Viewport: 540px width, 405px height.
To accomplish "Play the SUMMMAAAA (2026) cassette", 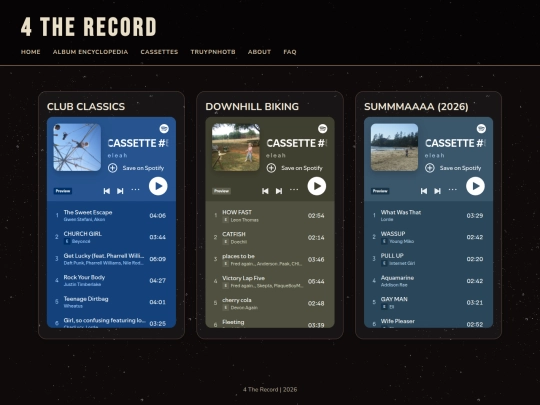I will (475, 186).
